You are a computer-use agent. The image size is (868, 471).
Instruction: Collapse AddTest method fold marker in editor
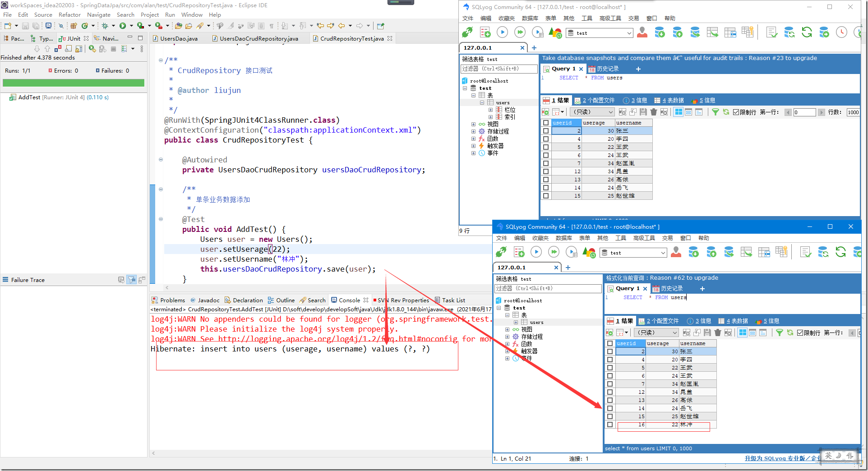click(x=161, y=219)
